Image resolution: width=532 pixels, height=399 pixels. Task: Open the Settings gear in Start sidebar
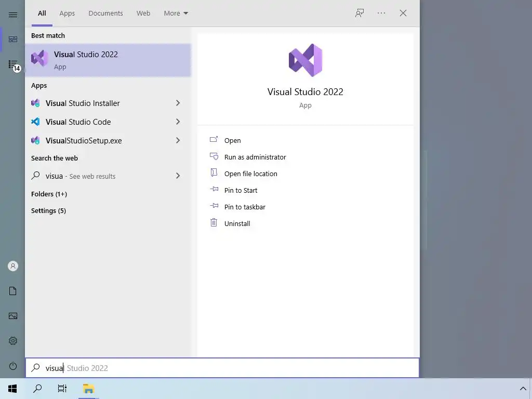point(13,341)
